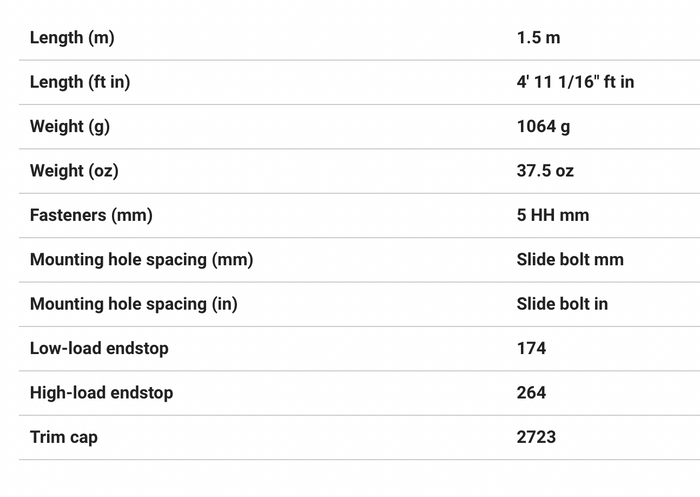Click Mounting hole spacing (in) label
700x497 pixels.
[133, 304]
